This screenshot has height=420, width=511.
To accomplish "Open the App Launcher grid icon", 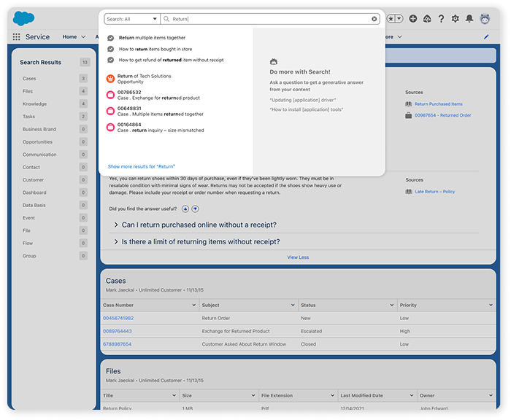I will click(17, 36).
